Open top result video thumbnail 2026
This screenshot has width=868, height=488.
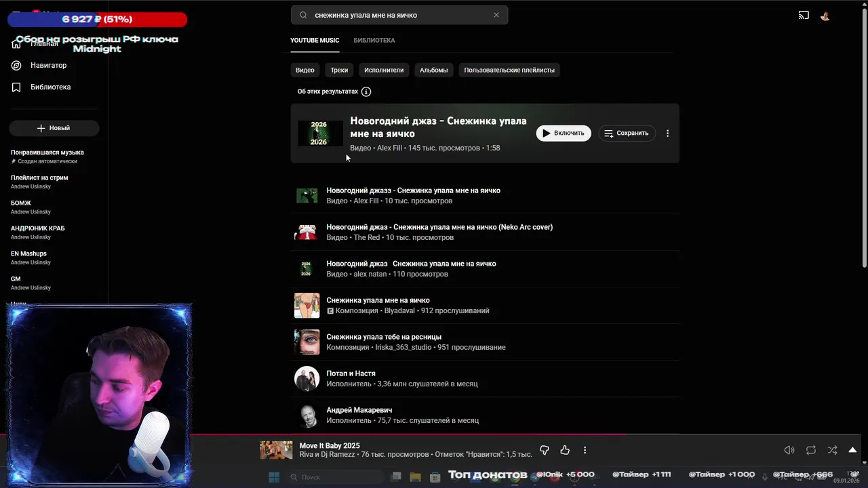point(319,134)
